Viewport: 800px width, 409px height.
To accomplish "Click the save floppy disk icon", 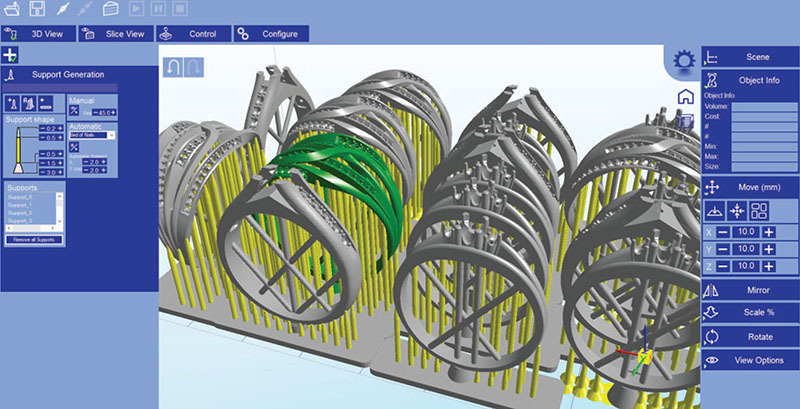I will 37,9.
